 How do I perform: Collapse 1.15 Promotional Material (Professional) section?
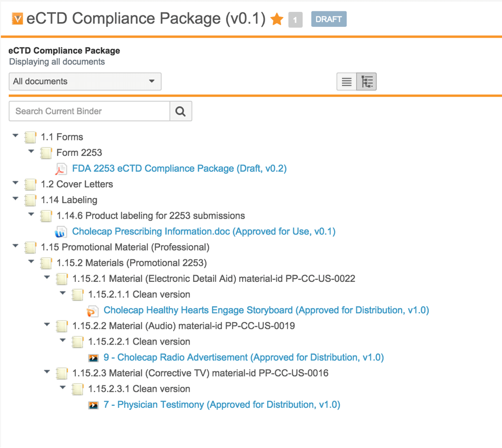[15, 246]
